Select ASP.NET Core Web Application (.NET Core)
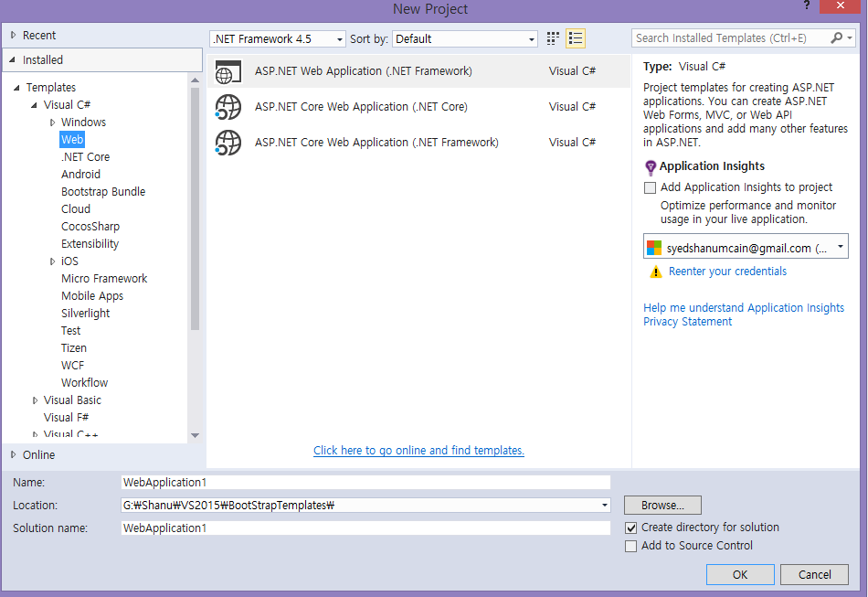 (419, 107)
